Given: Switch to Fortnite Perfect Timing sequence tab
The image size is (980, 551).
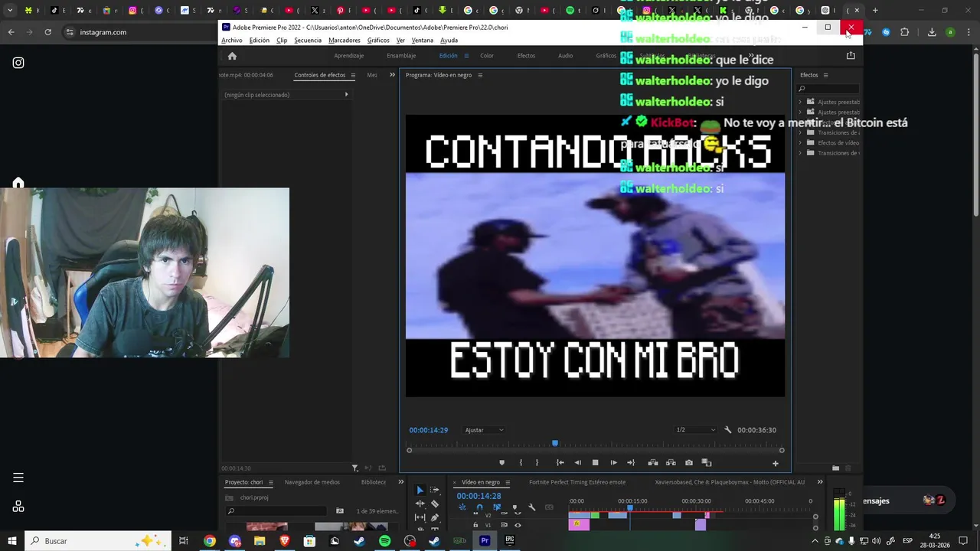Looking at the screenshot, I should point(577,482).
